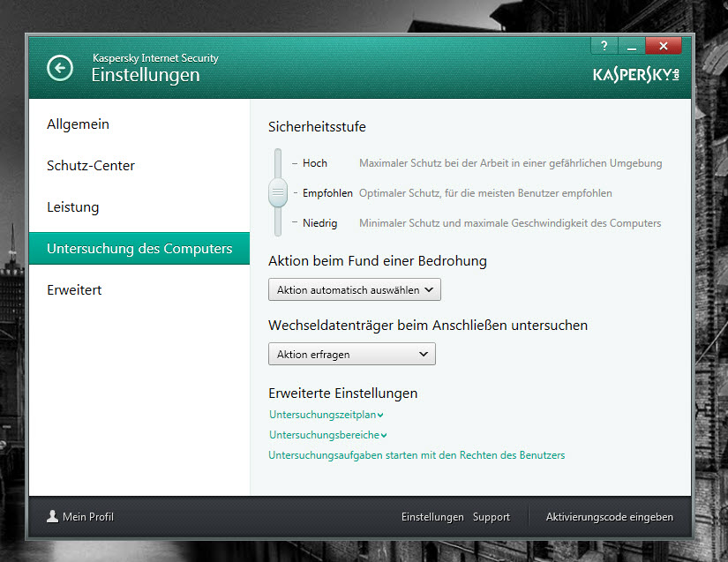This screenshot has width=728, height=562.
Task: Click the Kaspersky logo
Action: pos(636,75)
